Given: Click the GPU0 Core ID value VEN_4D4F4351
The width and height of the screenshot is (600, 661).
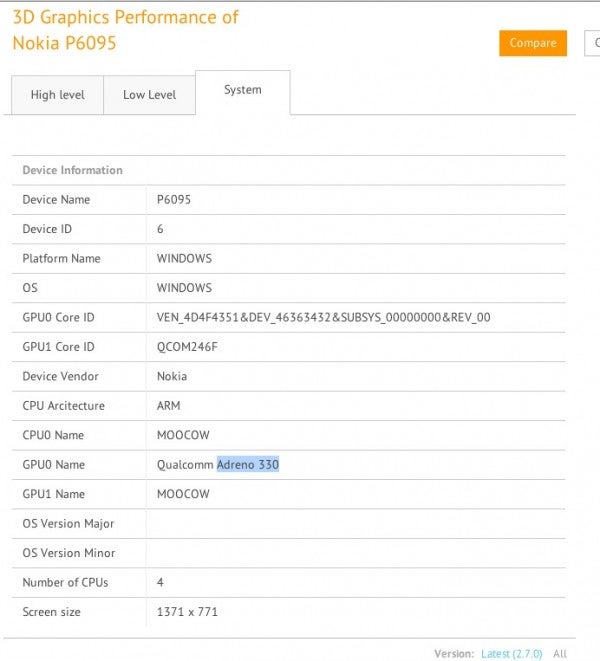Looking at the screenshot, I should pyautogui.click(x=323, y=317).
